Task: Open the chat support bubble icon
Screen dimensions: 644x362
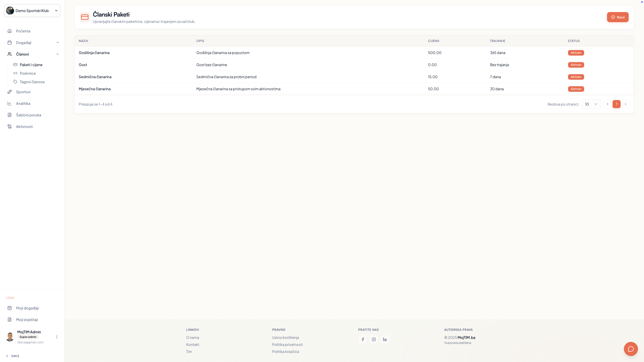Action: tap(631, 349)
